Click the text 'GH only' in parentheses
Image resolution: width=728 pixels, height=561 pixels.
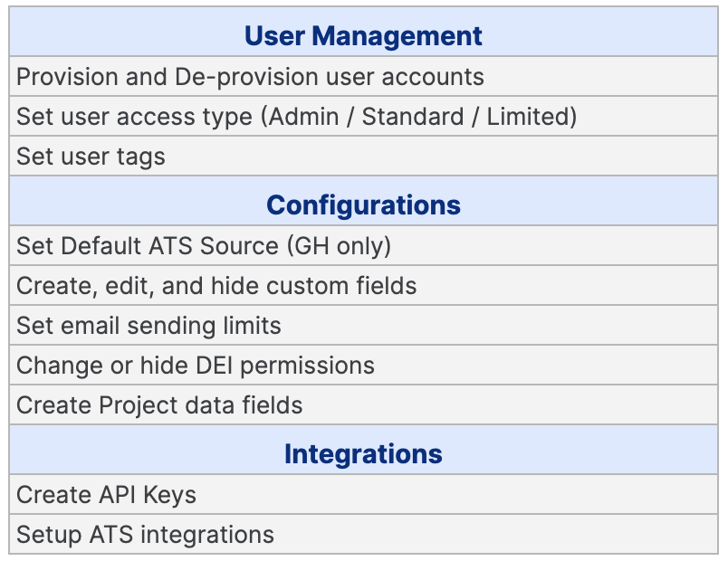click(x=339, y=246)
